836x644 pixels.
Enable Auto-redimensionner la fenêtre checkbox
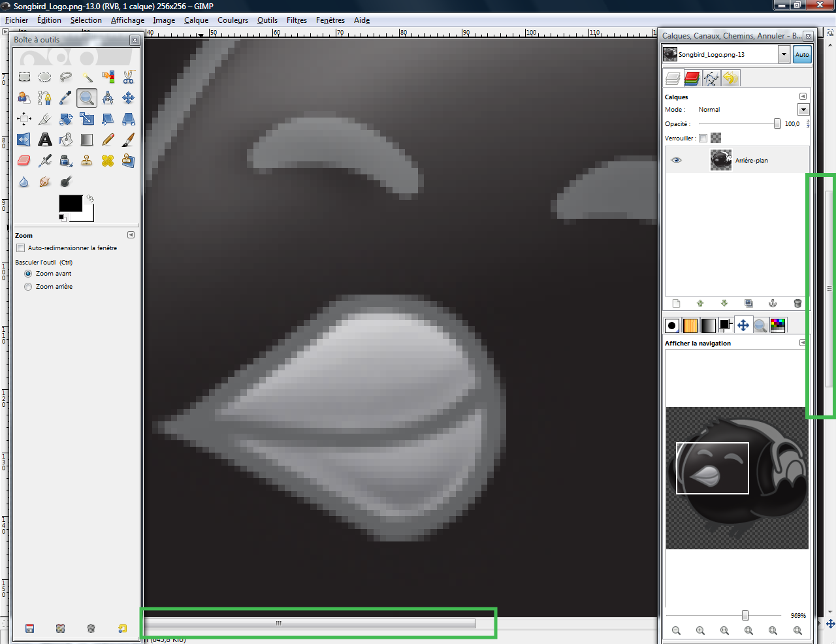coord(21,248)
